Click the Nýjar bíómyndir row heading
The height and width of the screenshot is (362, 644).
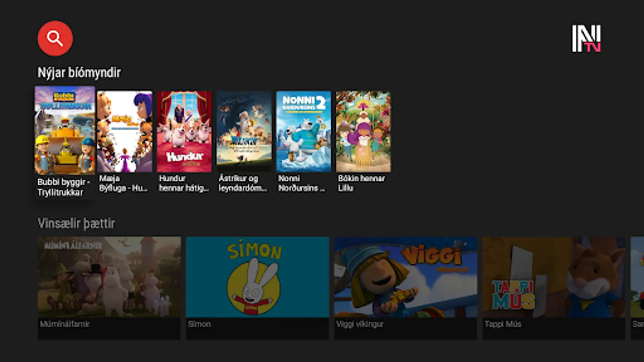tap(79, 73)
